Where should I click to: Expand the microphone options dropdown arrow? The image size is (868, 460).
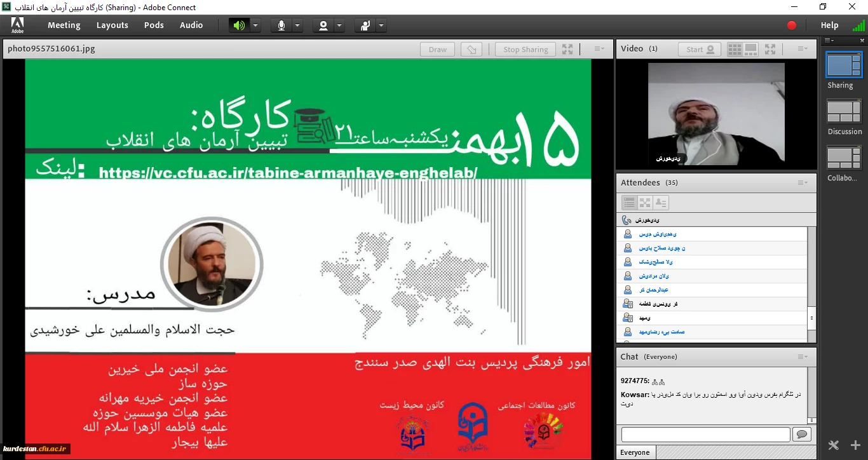tap(297, 25)
